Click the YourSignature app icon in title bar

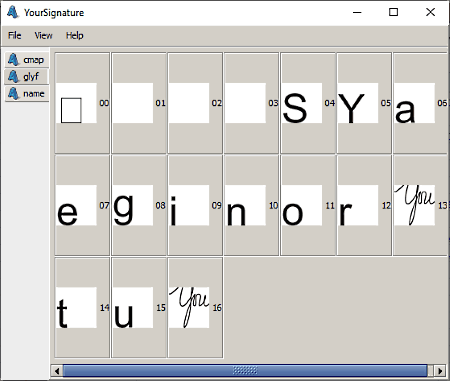pyautogui.click(x=13, y=12)
